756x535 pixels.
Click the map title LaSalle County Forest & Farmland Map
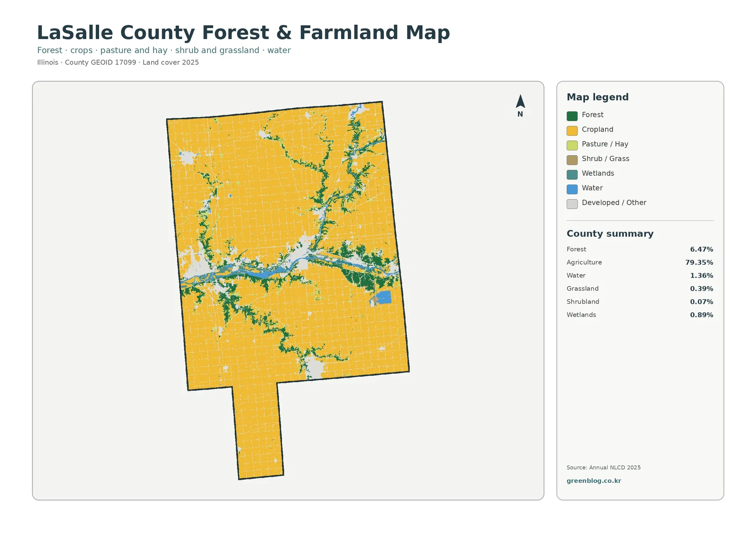[x=243, y=33]
